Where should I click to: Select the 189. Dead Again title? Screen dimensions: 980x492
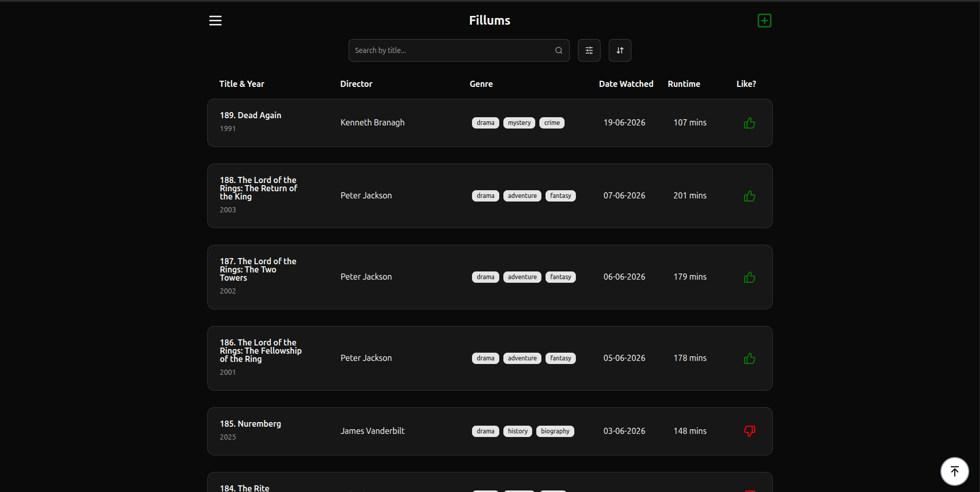250,115
